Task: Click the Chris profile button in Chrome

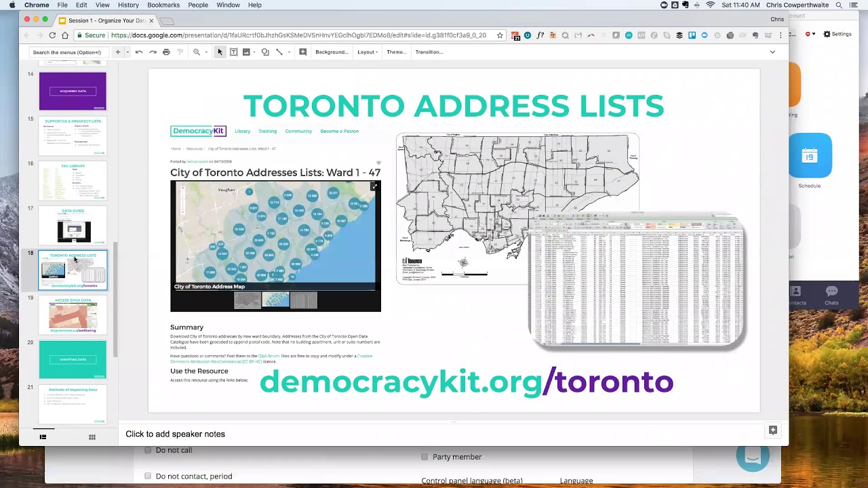Action: (777, 20)
